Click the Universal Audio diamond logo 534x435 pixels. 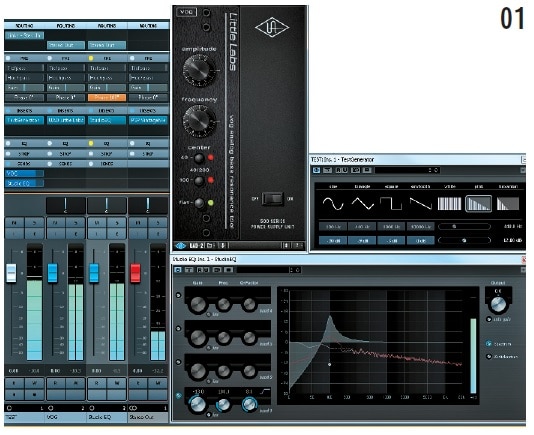click(272, 27)
